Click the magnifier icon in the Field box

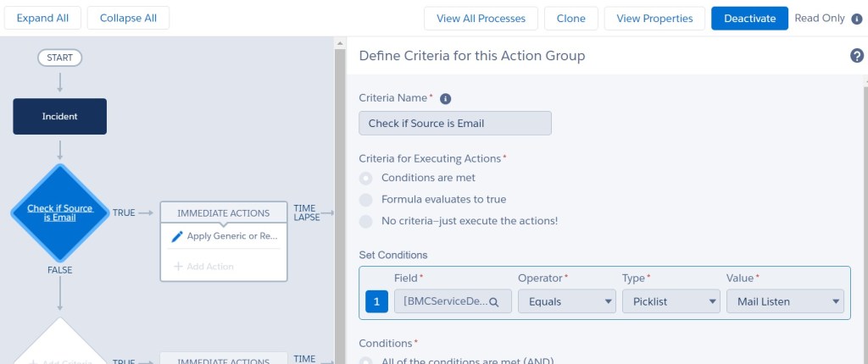pyautogui.click(x=494, y=302)
